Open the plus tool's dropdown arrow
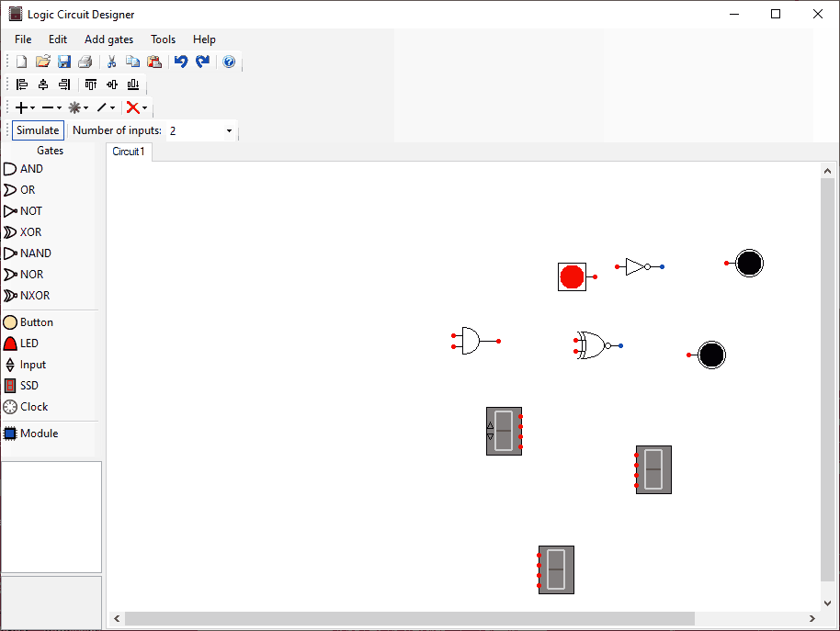Image resolution: width=840 pixels, height=631 pixels. pyautogui.click(x=31, y=107)
